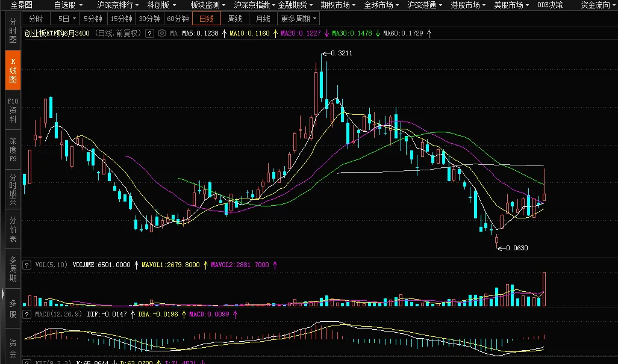Screen dimensions: 618x364
Task: Open the 自选股 dropdown menu
Action: tap(68, 5)
